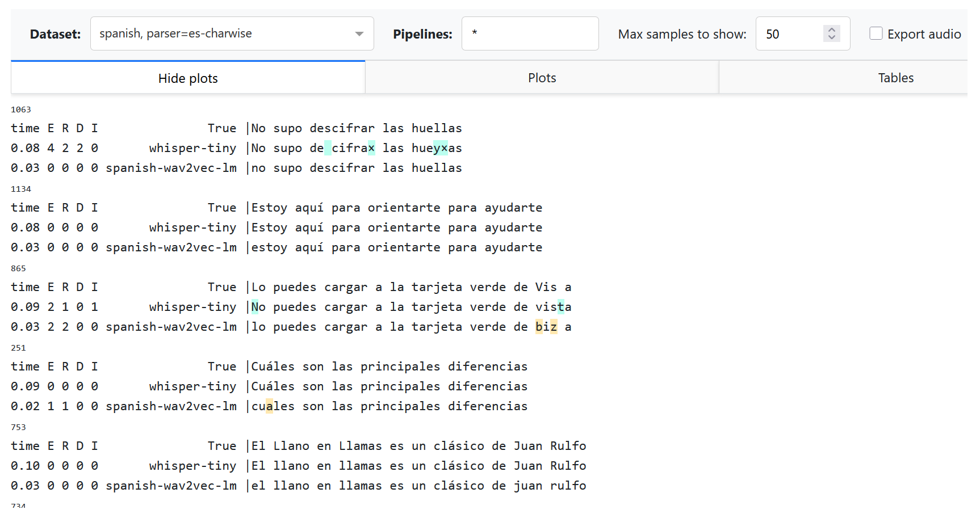Click sample ID 753

coord(18,427)
